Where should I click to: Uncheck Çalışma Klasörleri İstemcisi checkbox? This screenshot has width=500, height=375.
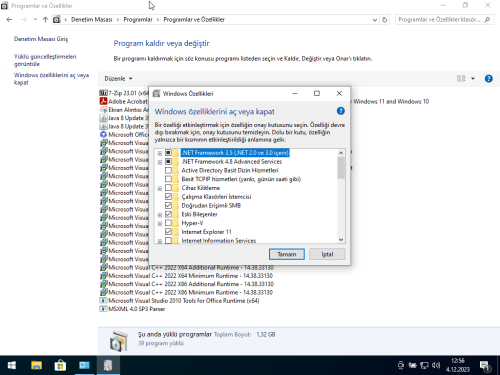[x=168, y=197]
